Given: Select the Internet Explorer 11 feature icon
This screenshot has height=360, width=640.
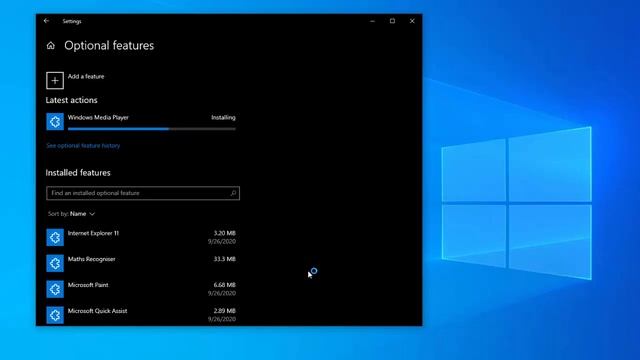Looking at the screenshot, I should (55, 238).
